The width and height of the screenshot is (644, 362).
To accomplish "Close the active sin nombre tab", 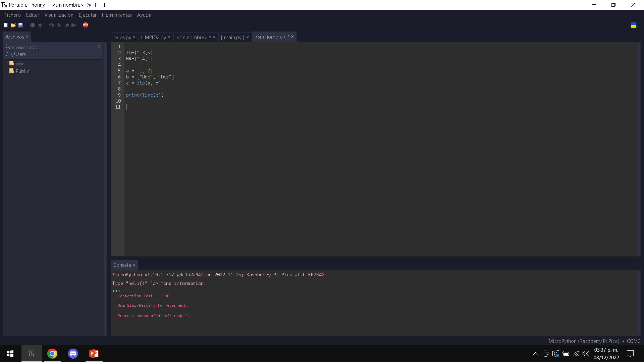I will tap(292, 37).
